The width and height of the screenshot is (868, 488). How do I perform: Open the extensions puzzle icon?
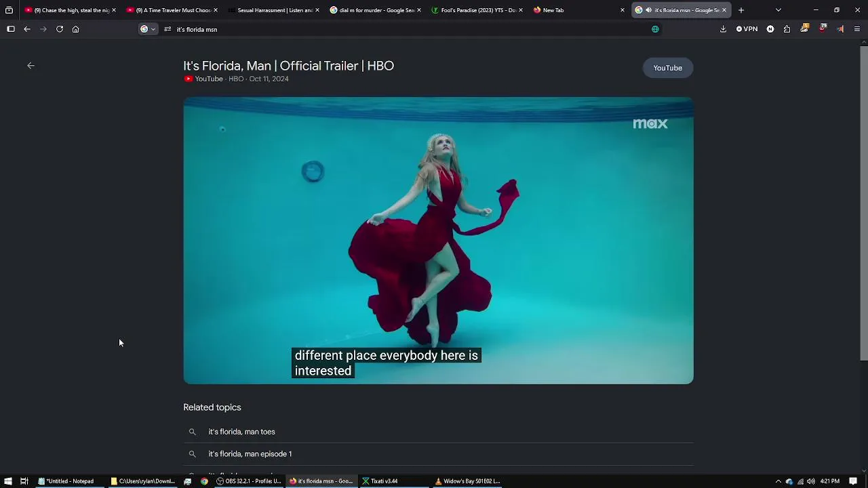pos(787,29)
